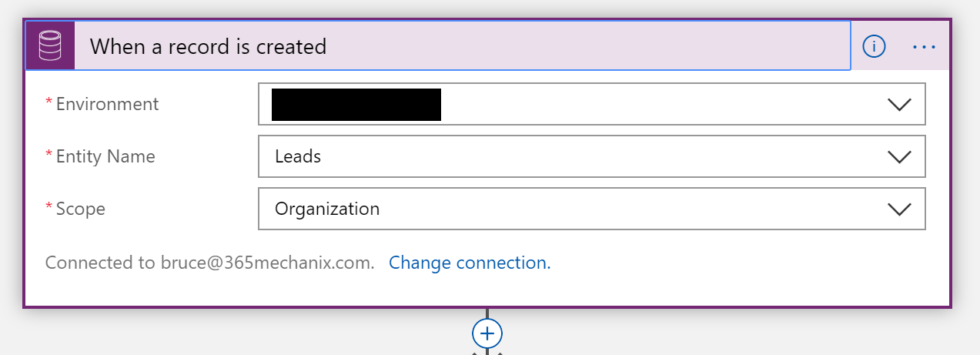Select the Organization value in Scope field
This screenshot has height=355, width=980.
(x=327, y=209)
